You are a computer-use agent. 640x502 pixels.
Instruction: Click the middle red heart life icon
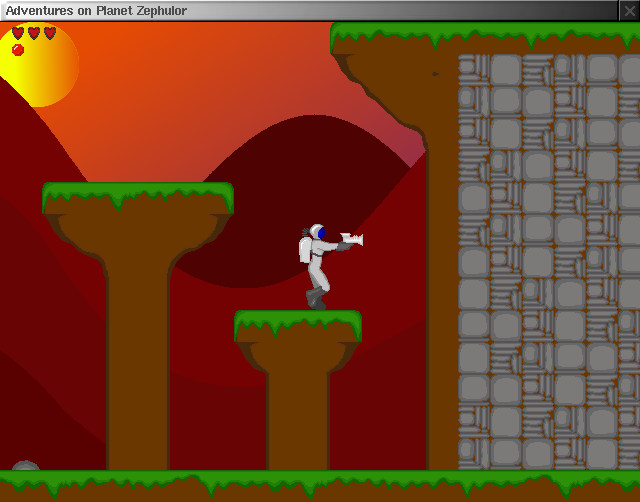[x=34, y=33]
